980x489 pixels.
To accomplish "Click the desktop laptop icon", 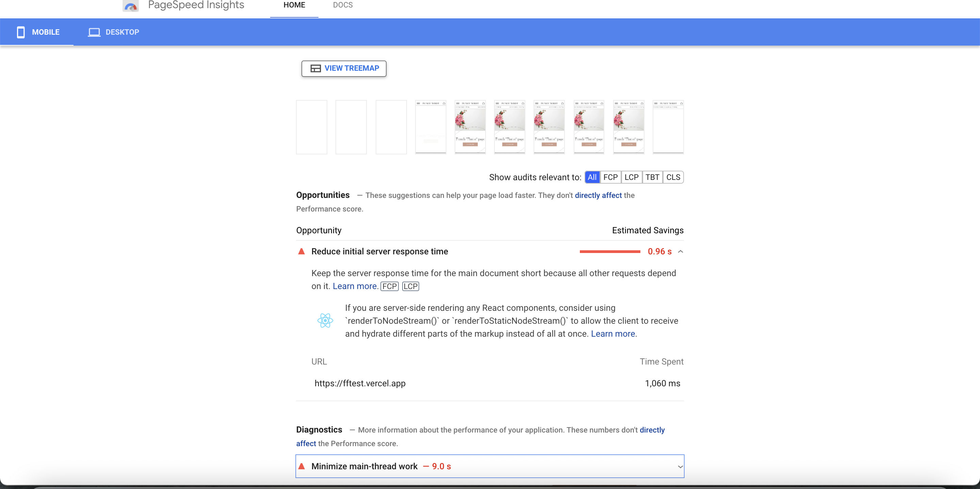I will tap(94, 32).
